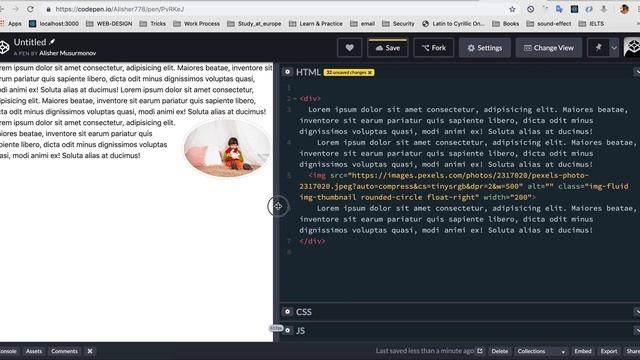Open the HTML editor settings gear

(x=287, y=72)
